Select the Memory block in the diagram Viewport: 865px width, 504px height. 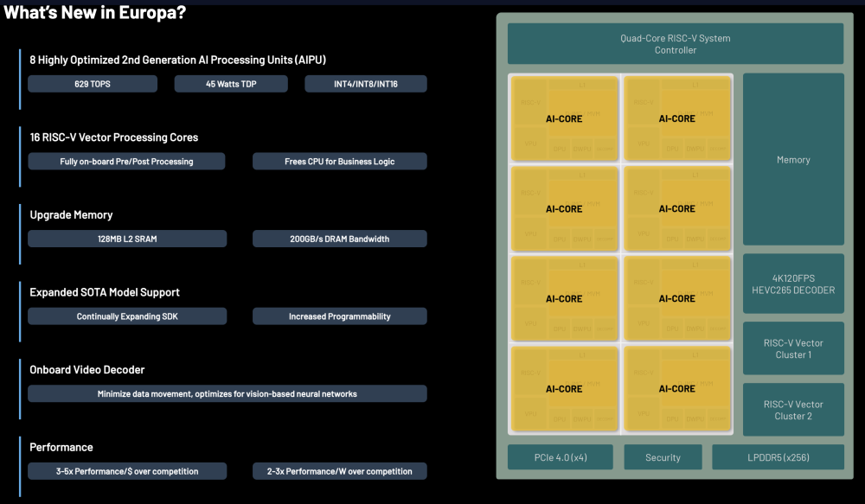(793, 160)
